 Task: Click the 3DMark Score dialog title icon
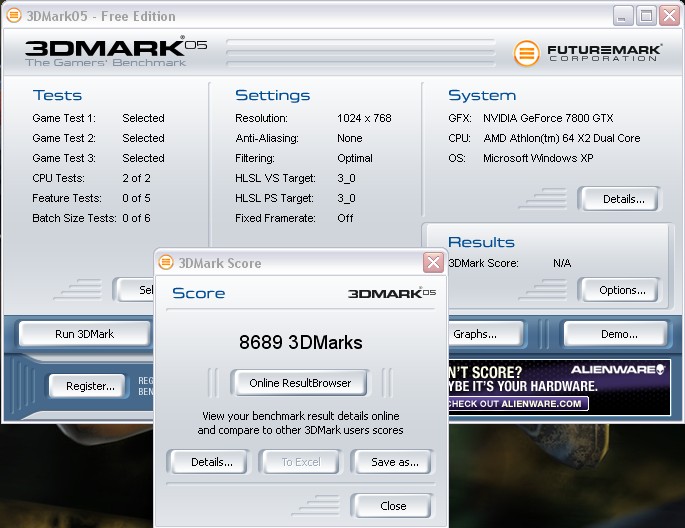click(166, 262)
